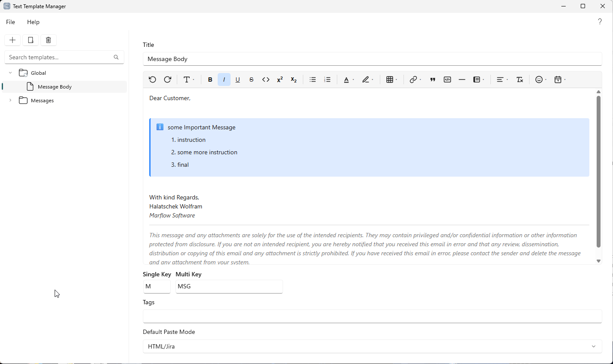Open the date insert dropdown
The width and height of the screenshot is (613, 364).
560,80
